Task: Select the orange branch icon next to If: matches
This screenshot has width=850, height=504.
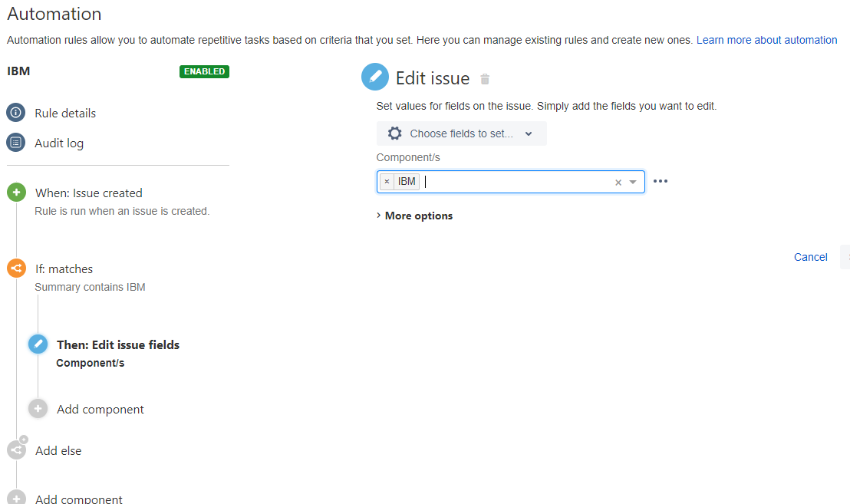Action: click(16, 268)
